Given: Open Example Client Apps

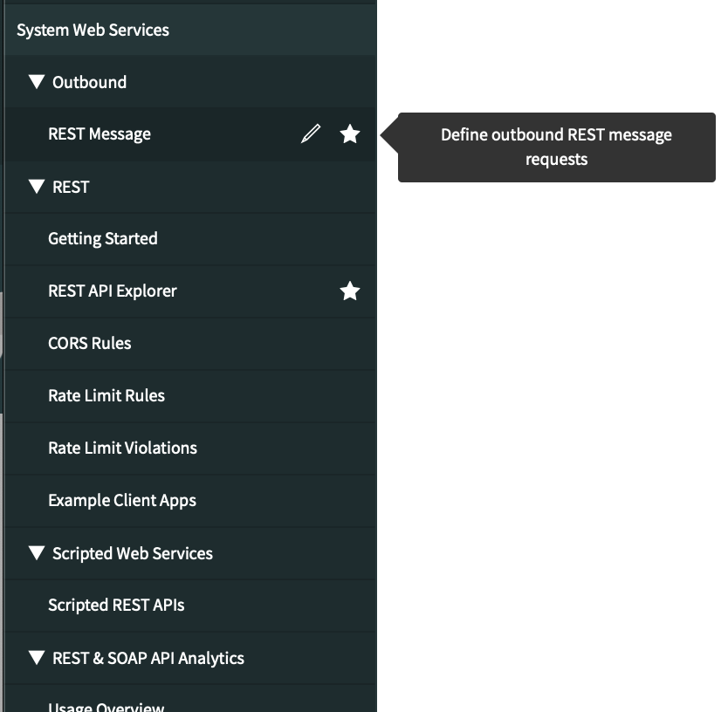Looking at the screenshot, I should click(122, 501).
